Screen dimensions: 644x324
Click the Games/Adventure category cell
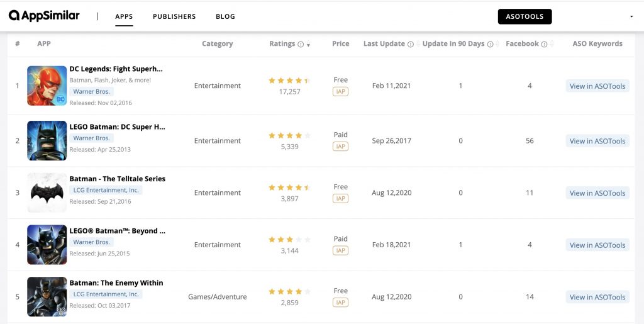point(217,296)
